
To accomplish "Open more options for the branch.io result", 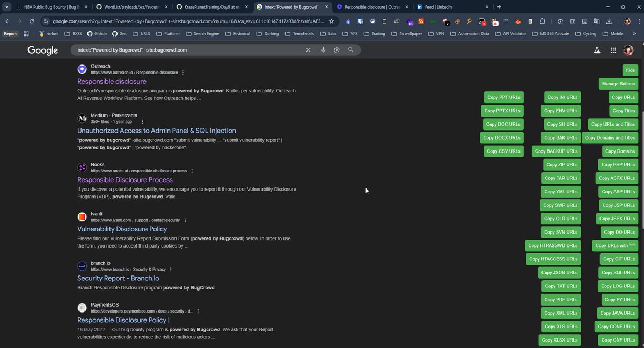I will click(171, 270).
